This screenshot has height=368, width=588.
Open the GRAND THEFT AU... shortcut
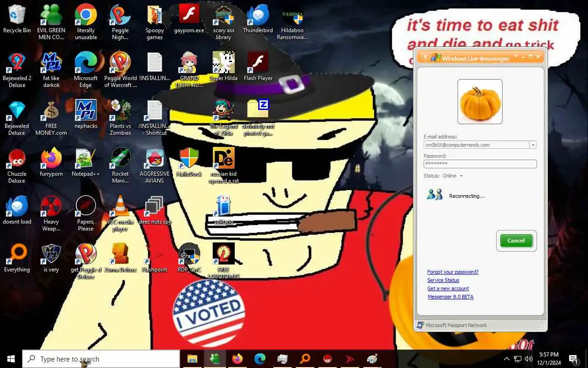pos(189,70)
